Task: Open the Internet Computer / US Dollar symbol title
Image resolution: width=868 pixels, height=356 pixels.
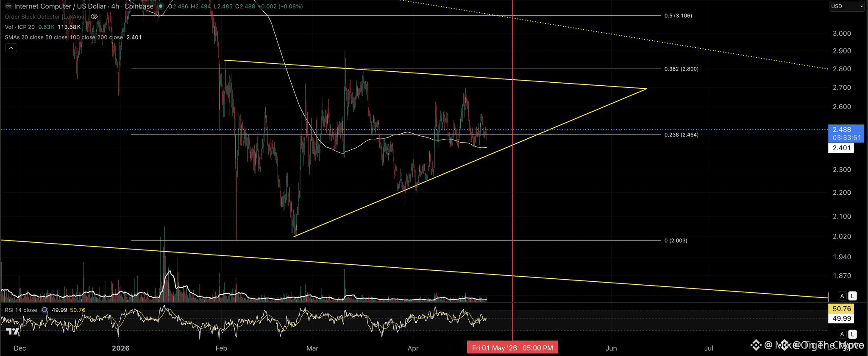Action: [x=84, y=6]
